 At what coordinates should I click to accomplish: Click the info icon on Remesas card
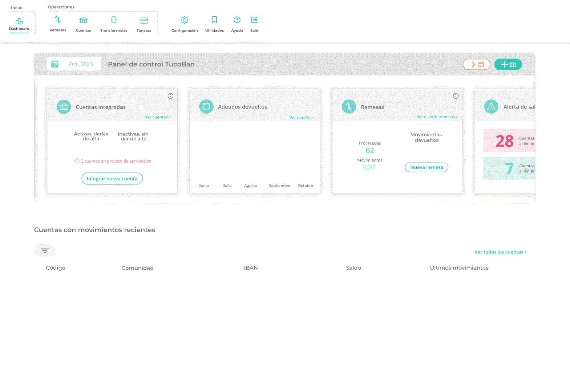456,96
